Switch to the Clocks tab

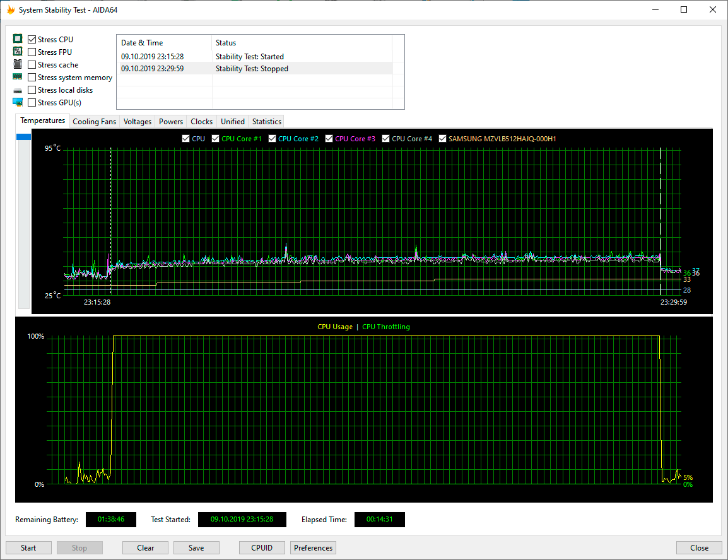201,122
